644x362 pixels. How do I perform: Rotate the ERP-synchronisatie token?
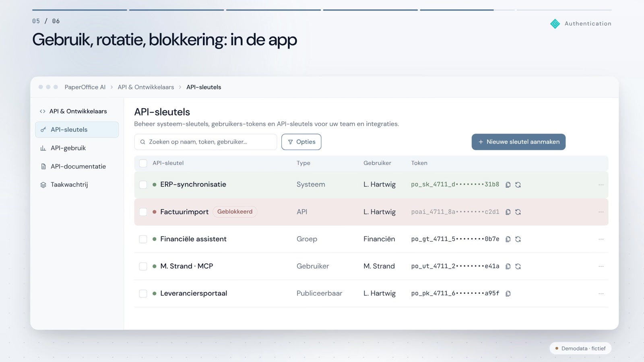[518, 185]
